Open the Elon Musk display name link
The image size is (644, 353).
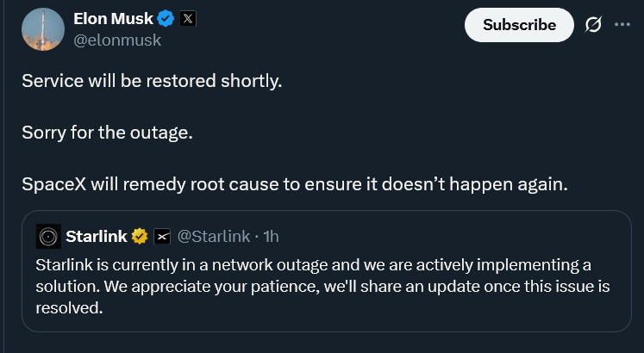point(113,19)
